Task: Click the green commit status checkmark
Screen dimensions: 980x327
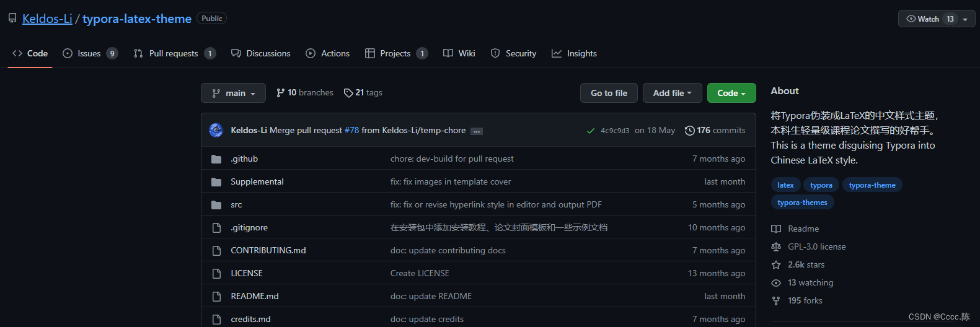Action: [x=591, y=131]
